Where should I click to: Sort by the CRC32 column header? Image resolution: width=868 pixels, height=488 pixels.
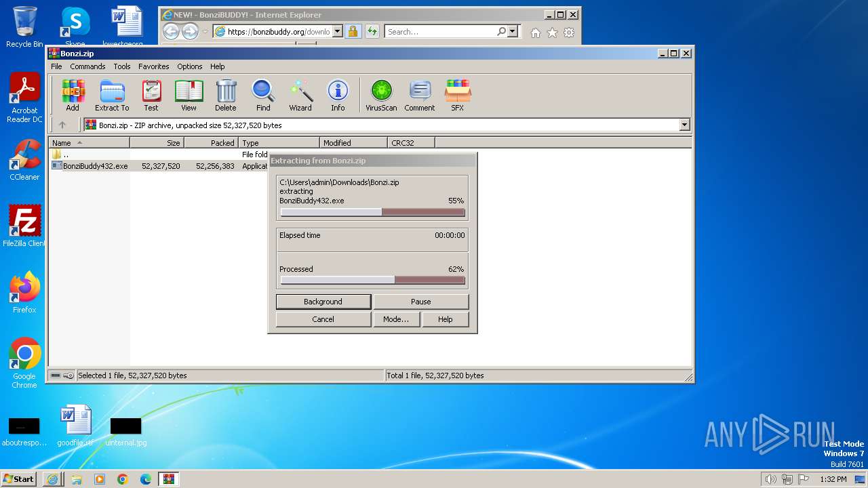click(411, 143)
